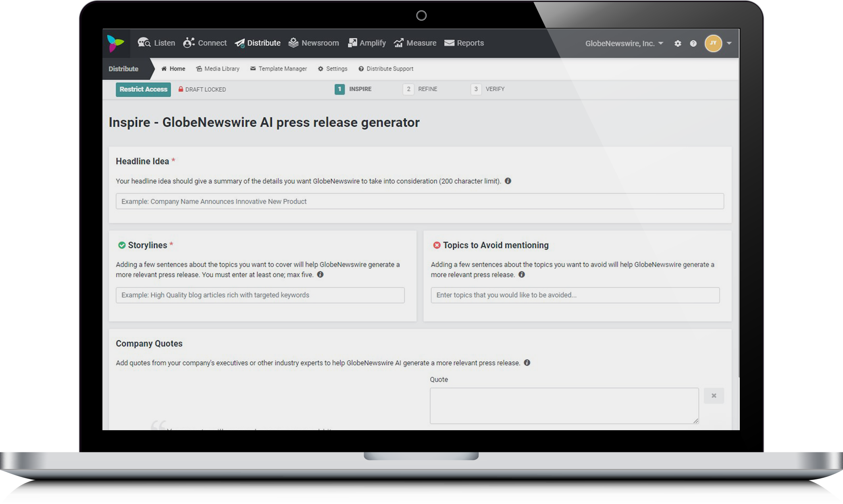Click the Media Library icon
The image size is (843, 504).
pyautogui.click(x=199, y=69)
